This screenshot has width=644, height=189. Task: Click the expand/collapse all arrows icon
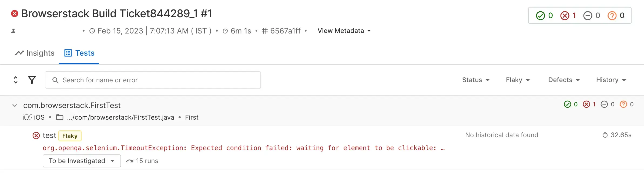pyautogui.click(x=16, y=80)
